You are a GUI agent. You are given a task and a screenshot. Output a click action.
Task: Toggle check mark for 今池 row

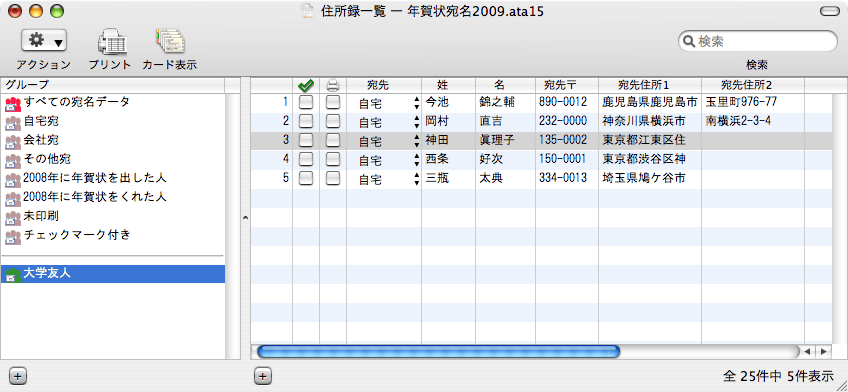306,102
